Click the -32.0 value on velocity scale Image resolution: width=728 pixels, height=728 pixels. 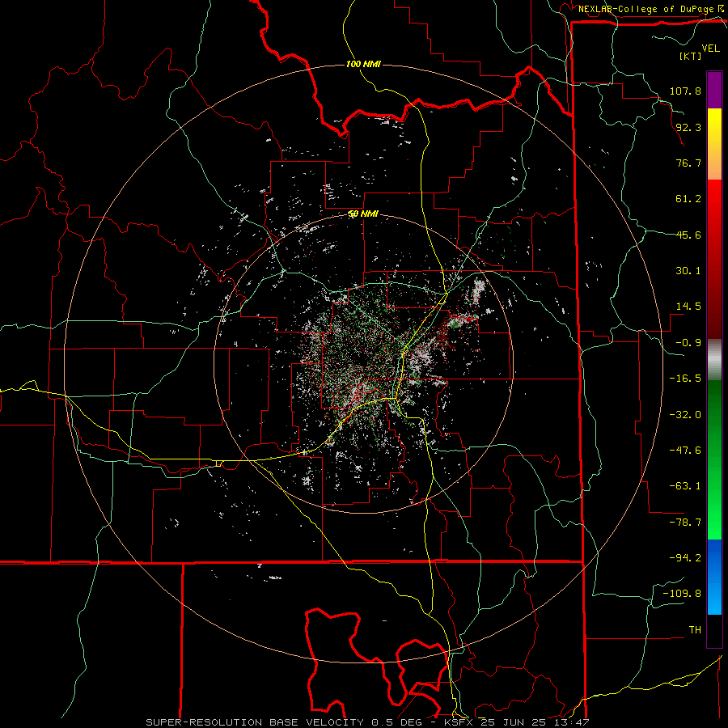(x=685, y=415)
